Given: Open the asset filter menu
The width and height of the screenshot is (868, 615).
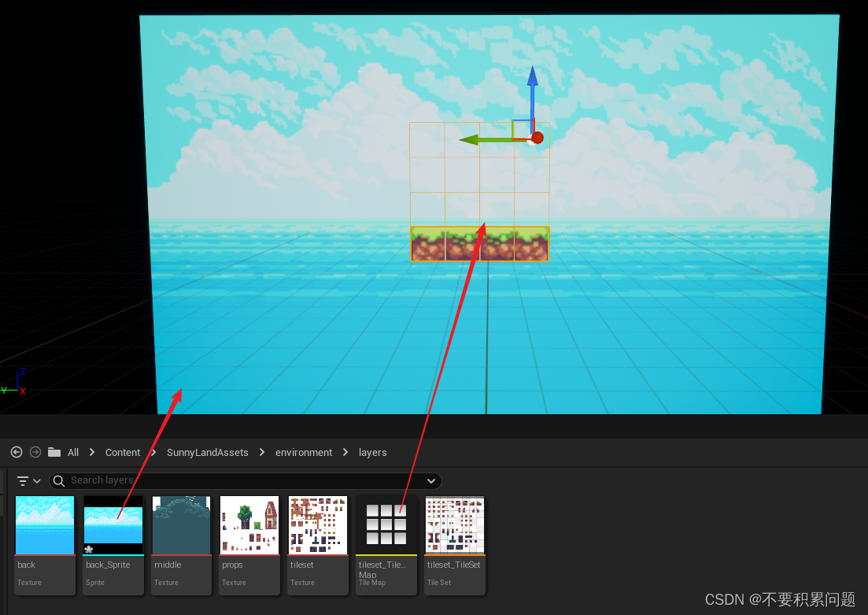Looking at the screenshot, I should tap(29, 480).
